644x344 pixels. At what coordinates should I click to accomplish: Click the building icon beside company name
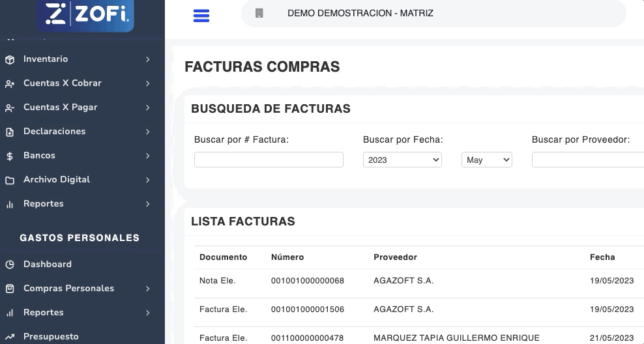pyautogui.click(x=259, y=13)
